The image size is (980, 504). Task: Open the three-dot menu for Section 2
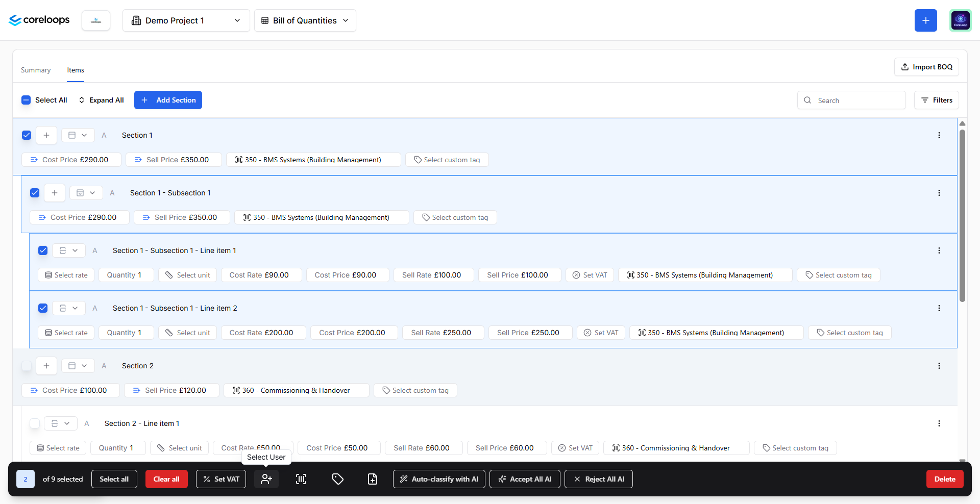coord(939,366)
